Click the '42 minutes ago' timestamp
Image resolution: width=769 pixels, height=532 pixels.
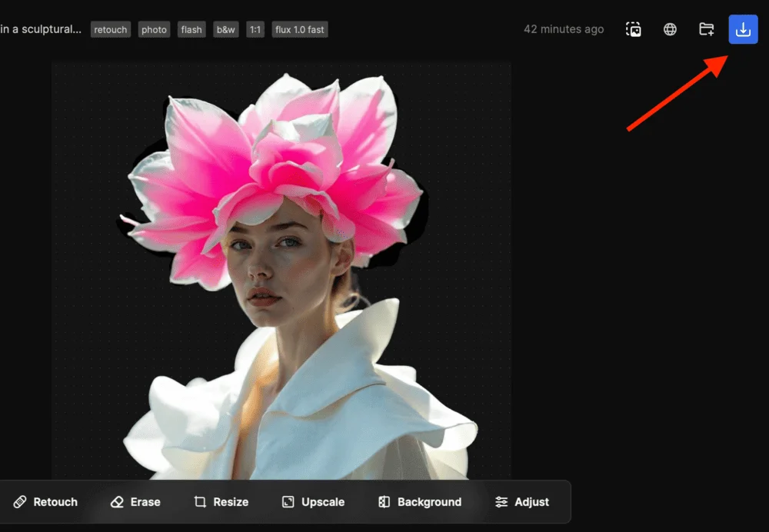pyautogui.click(x=564, y=30)
